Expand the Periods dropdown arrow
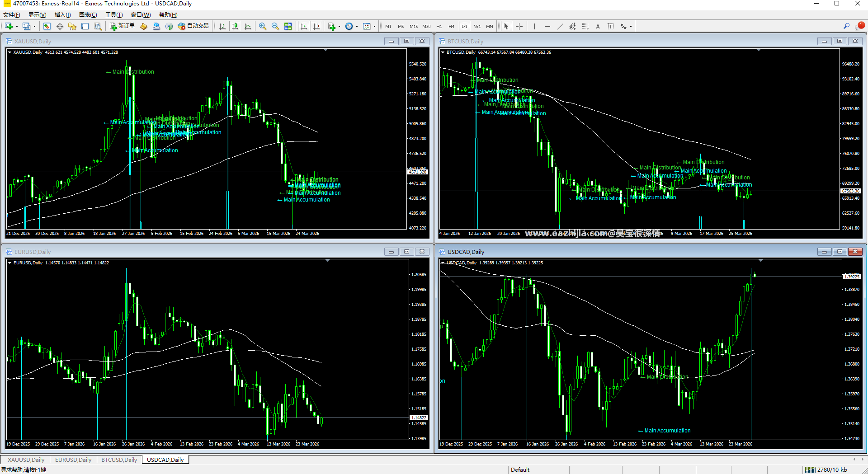 [x=357, y=26]
